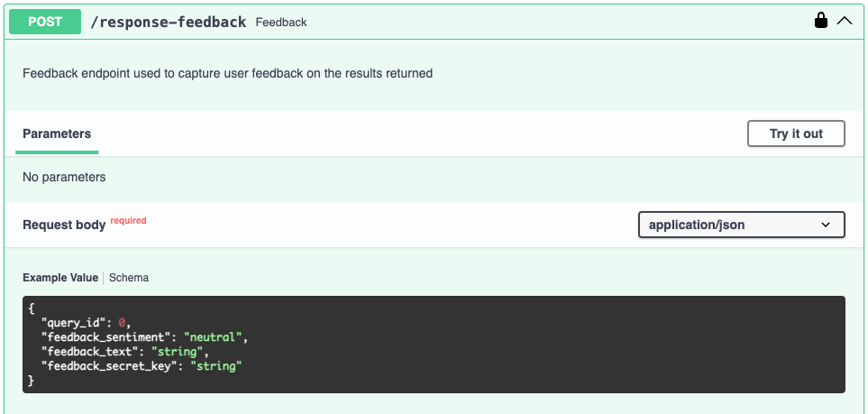Click the green POST method badge
This screenshot has width=868, height=414.
[x=45, y=21]
